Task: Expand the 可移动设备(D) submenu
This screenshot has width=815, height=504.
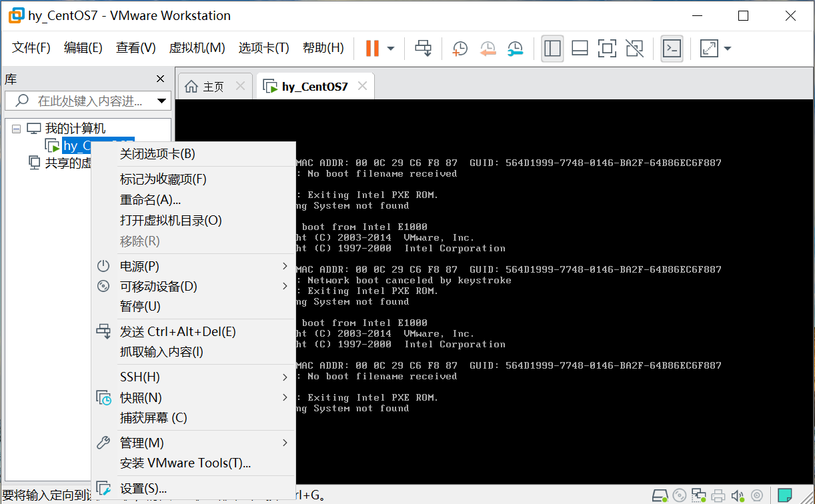Action: [193, 287]
